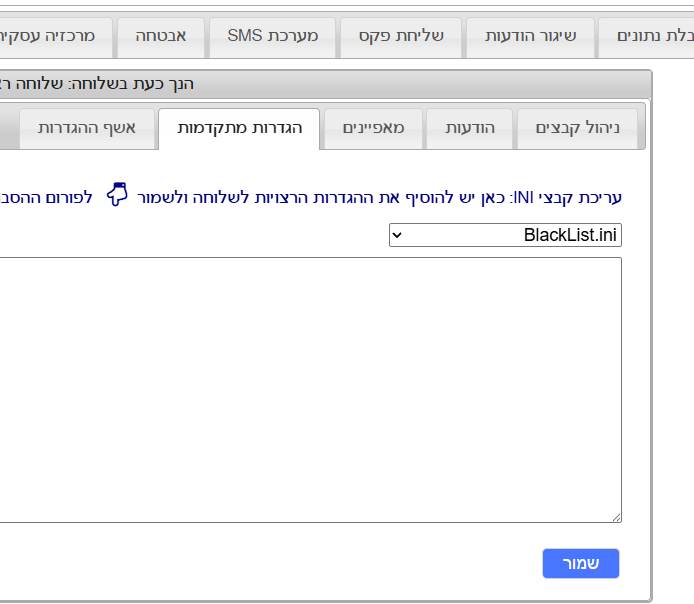Open the שליחת פקס top tab
This screenshot has height=604, width=694.
(400, 36)
